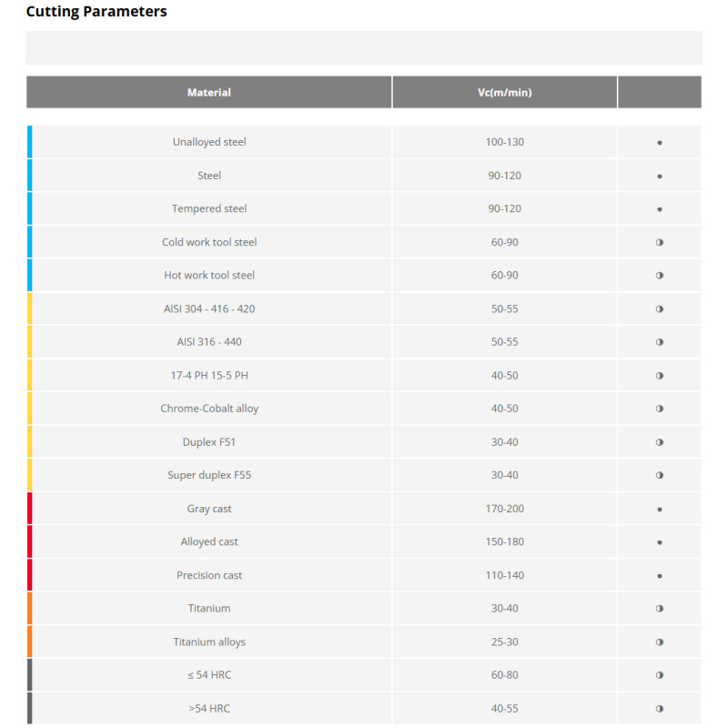This screenshot has width=728, height=728.
Task: Select the 170-200 cutting speed value
Action: [504, 509]
